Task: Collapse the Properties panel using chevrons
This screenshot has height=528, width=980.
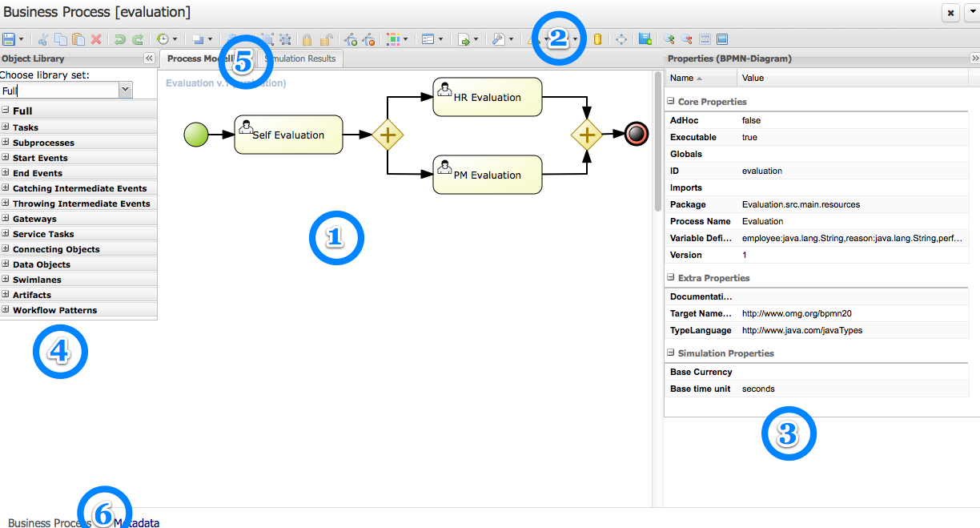Action: coord(974,58)
